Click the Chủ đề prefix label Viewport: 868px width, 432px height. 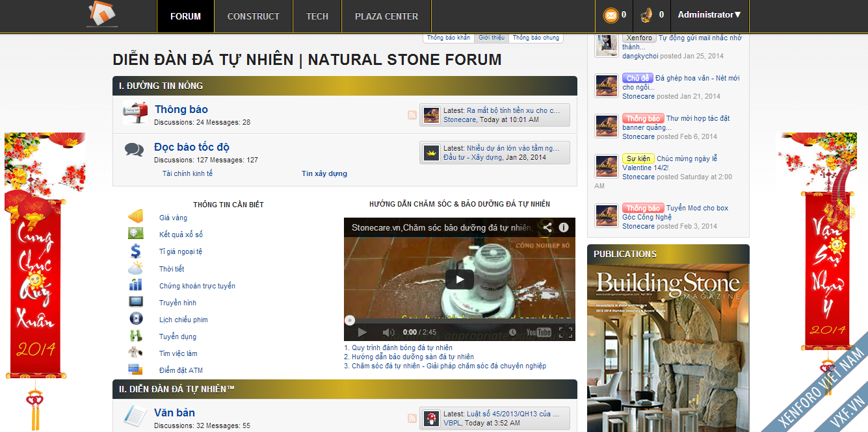point(638,78)
